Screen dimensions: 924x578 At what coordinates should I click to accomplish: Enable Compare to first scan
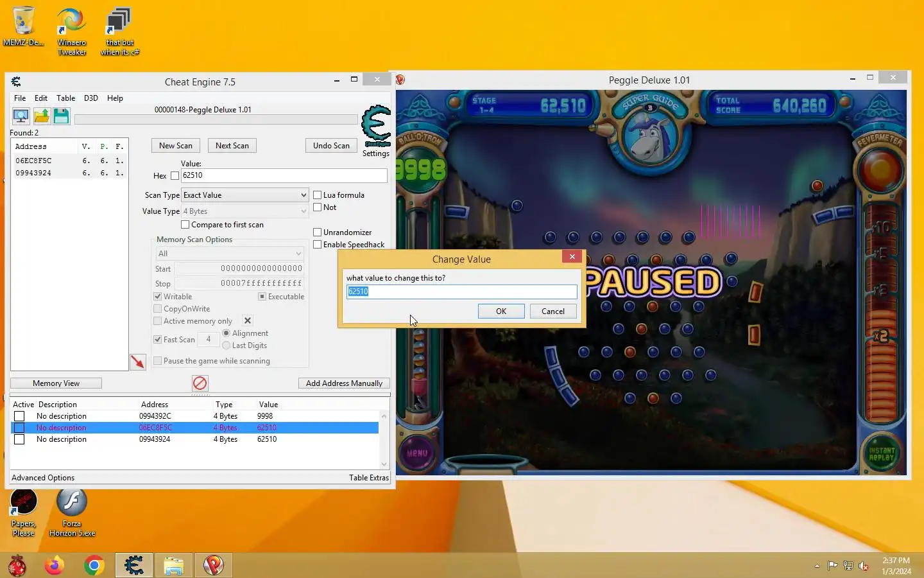point(185,224)
